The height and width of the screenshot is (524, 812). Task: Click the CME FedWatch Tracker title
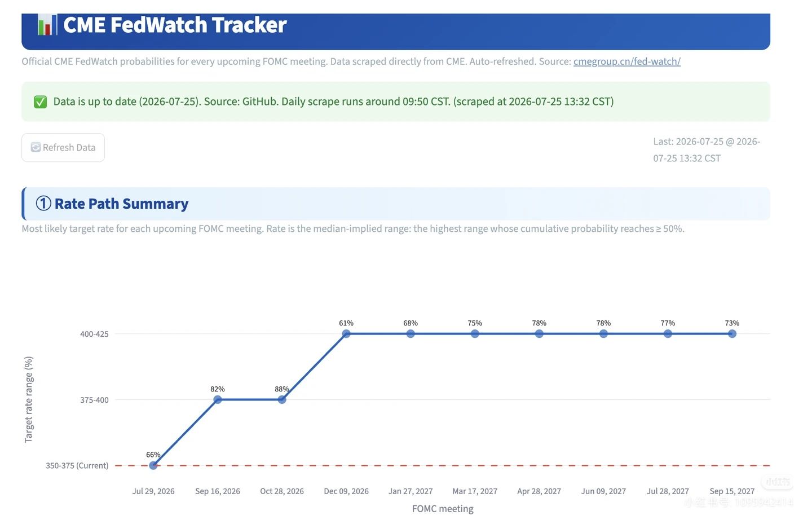click(175, 25)
